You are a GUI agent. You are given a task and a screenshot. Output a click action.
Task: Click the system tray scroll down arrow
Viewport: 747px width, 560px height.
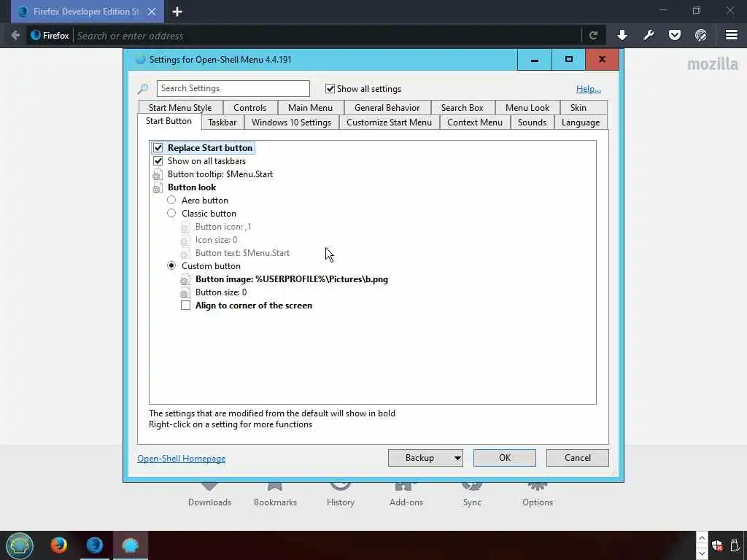[x=702, y=553]
